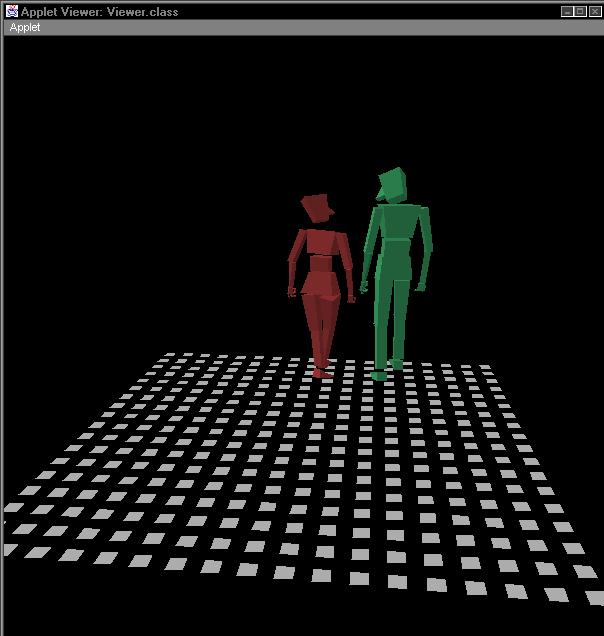
Task: Click the checkered floor grid in front of figures
Action: point(300,480)
